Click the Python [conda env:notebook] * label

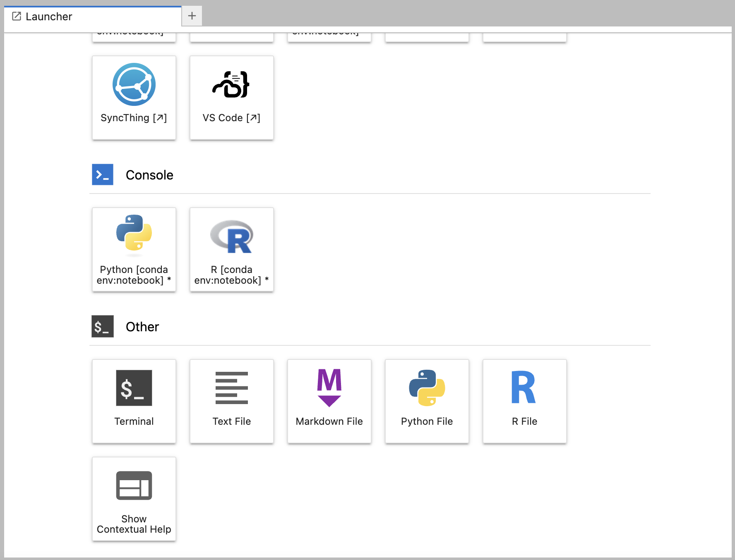tap(134, 275)
